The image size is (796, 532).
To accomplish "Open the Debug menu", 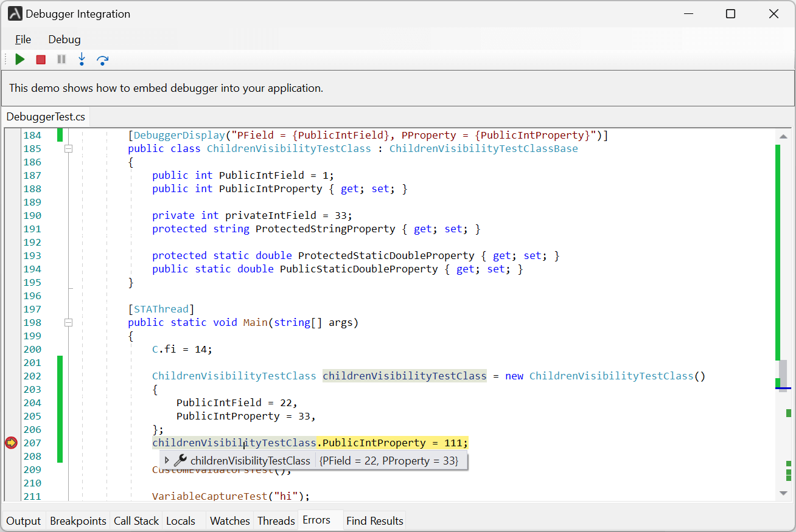I will (65, 40).
